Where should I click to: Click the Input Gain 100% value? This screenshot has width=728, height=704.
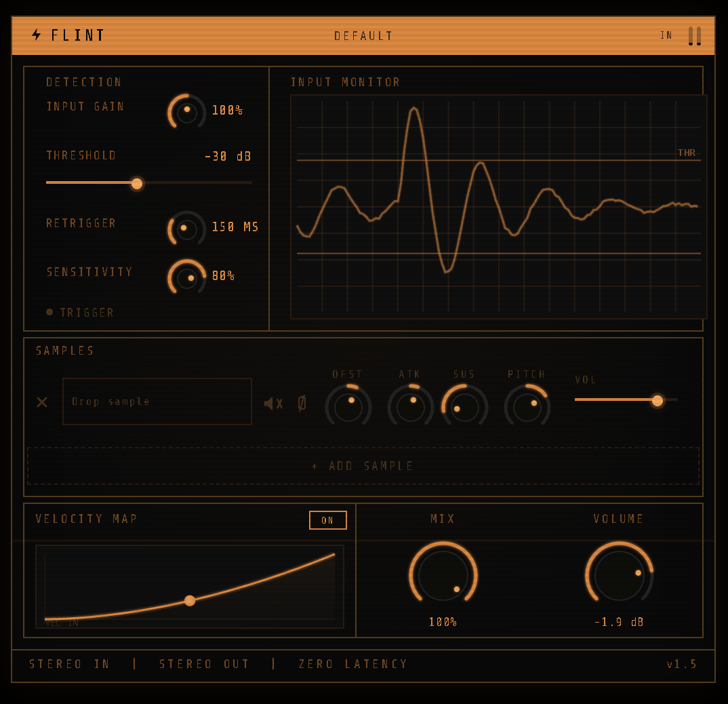point(227,110)
